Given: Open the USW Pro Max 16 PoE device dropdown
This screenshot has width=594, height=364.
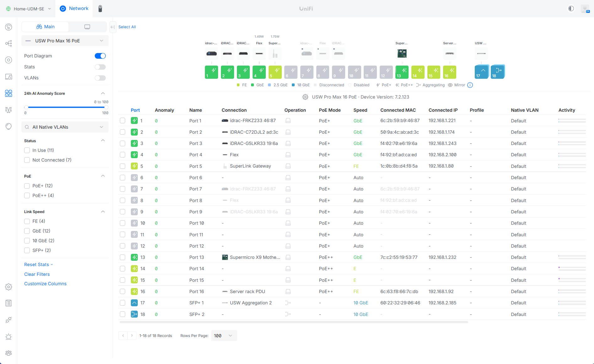Looking at the screenshot, I should (65, 41).
